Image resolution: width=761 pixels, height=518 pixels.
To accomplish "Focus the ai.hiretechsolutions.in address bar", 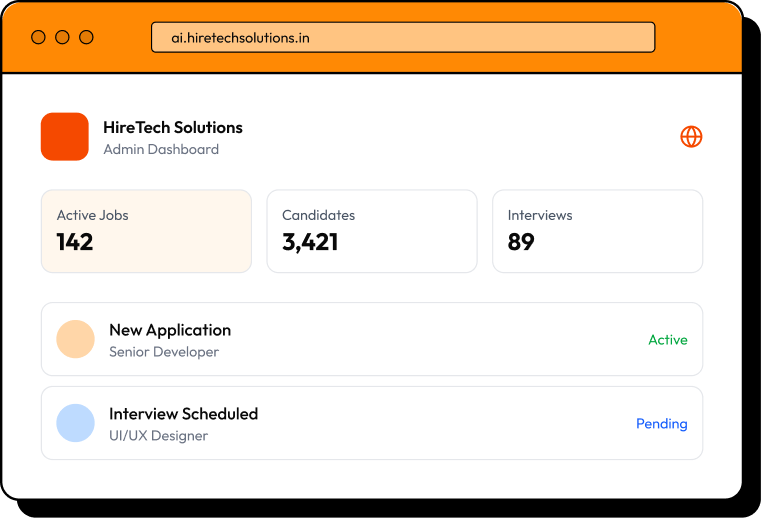I will (x=403, y=38).
